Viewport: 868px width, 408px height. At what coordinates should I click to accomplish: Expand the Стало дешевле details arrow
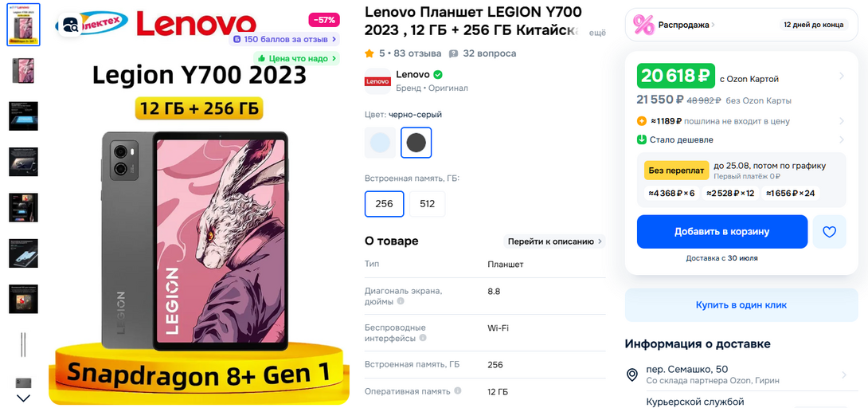[842, 139]
